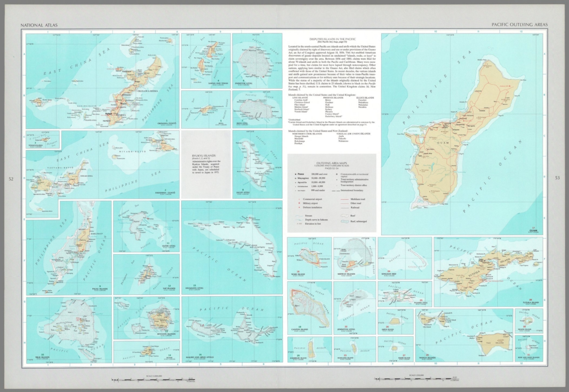
Task: Select the Palau Islands inset map
Action: pos(69,248)
